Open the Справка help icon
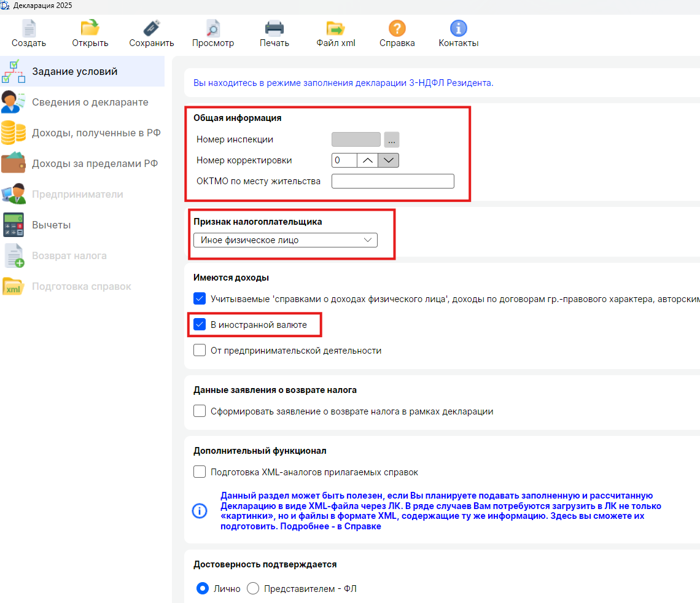 tap(397, 29)
